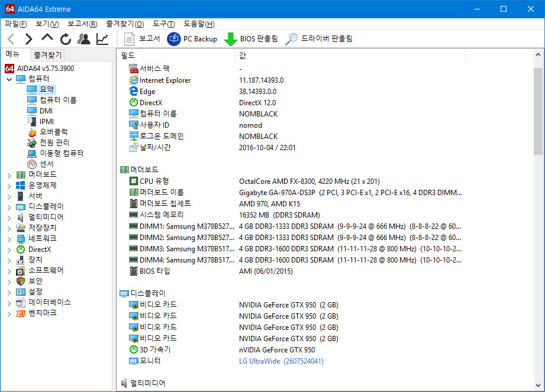Select the 머더보드 이름 Gigabyte row

coord(291,192)
